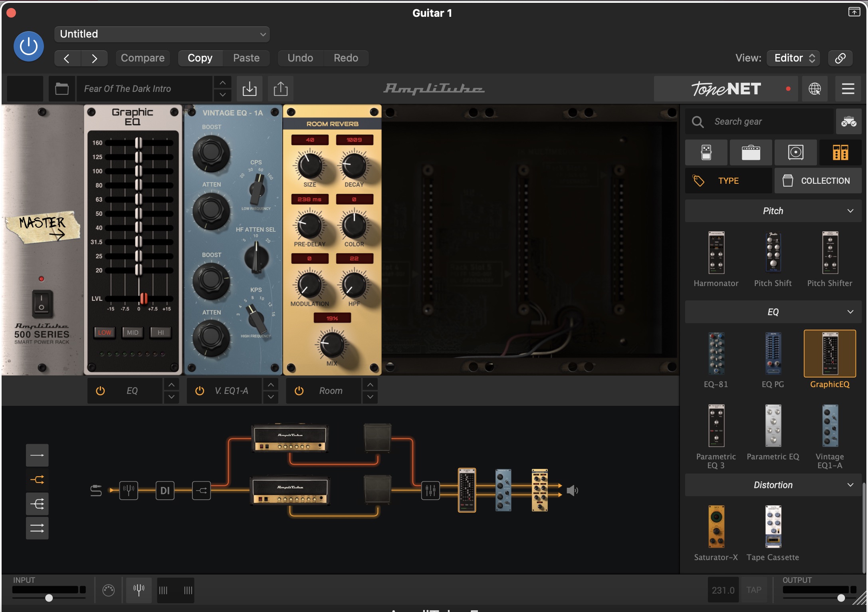Toggle the MID band button on Graphic EQ
868x612 pixels.
[133, 332]
